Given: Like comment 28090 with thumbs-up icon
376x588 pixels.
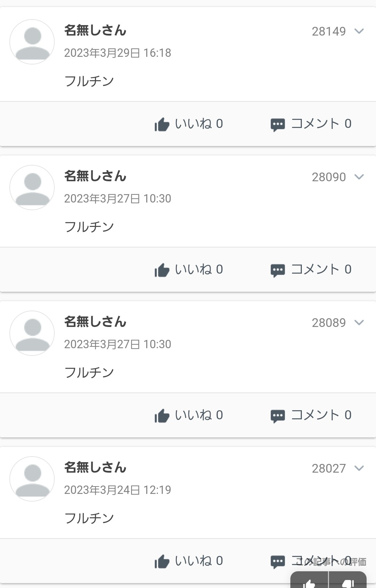Looking at the screenshot, I should (162, 270).
